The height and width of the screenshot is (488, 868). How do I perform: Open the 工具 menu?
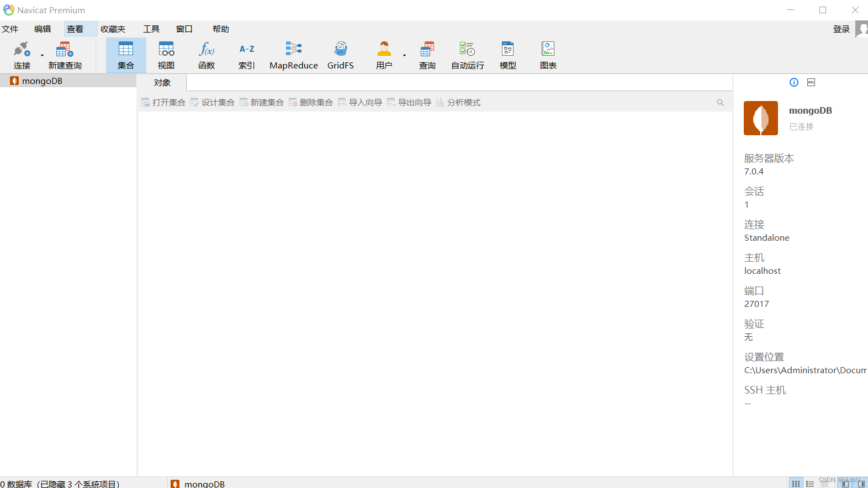click(151, 29)
